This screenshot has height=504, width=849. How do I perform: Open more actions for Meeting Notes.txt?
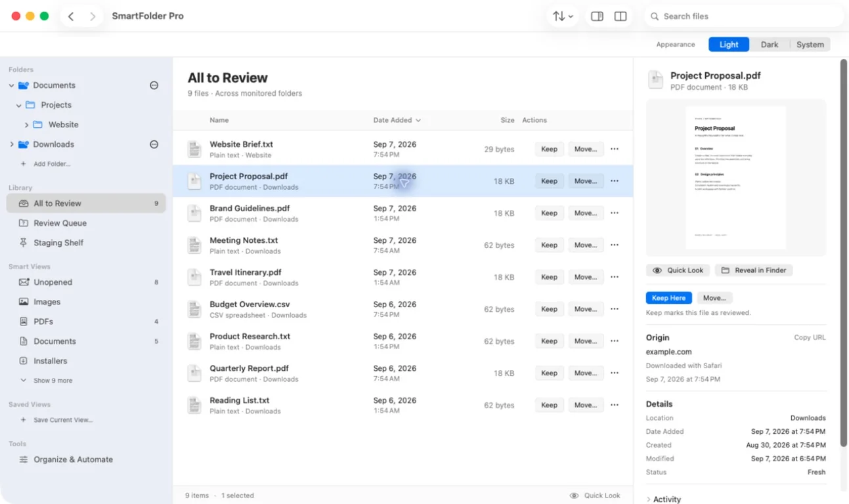[x=615, y=245]
